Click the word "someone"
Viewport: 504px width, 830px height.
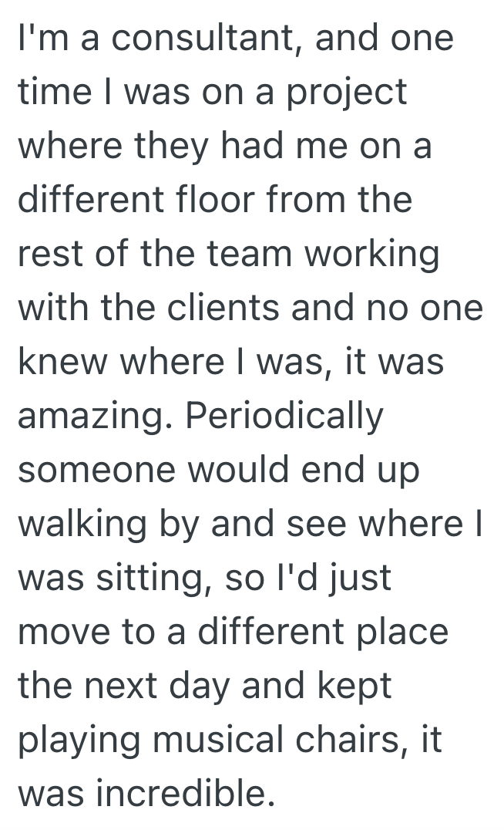click(99, 471)
